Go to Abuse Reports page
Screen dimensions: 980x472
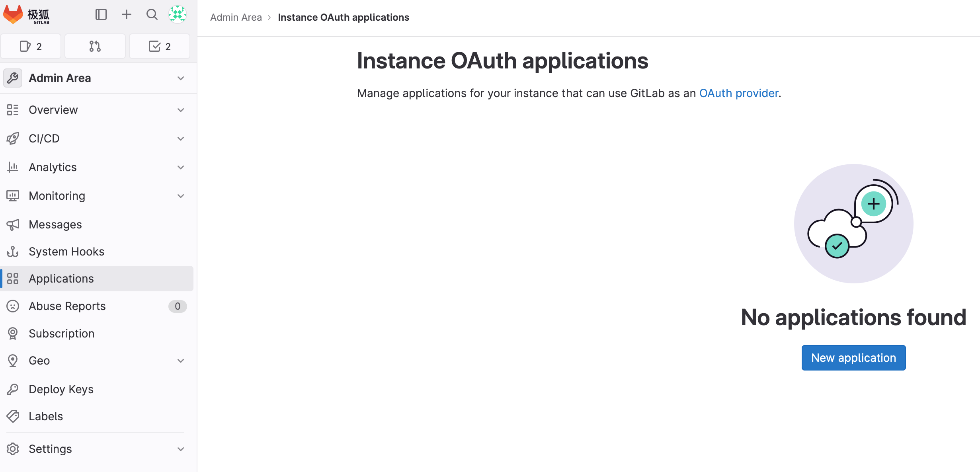click(67, 306)
